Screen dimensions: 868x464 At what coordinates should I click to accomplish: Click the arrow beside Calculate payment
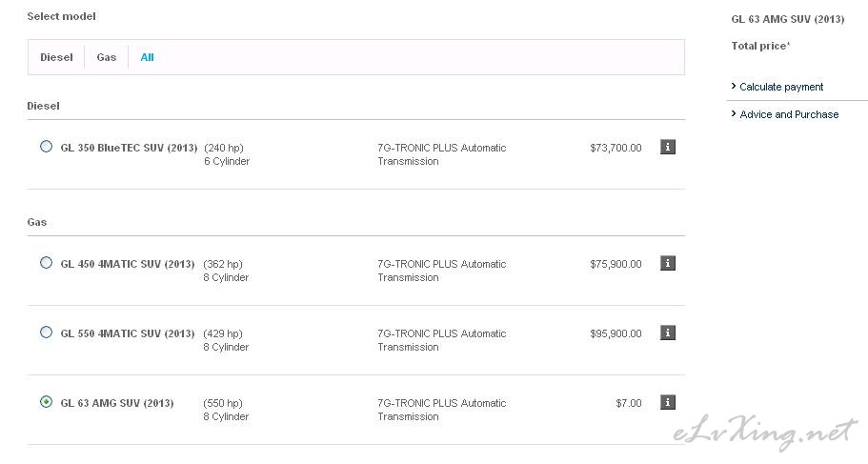(x=734, y=87)
